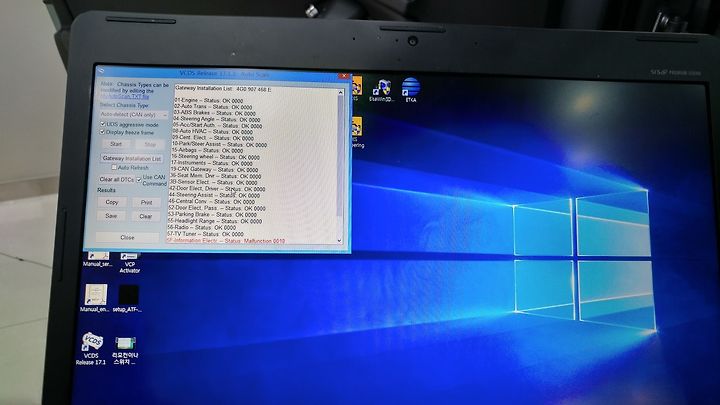Select the "56-Radio" status line

pyautogui.click(x=202, y=227)
